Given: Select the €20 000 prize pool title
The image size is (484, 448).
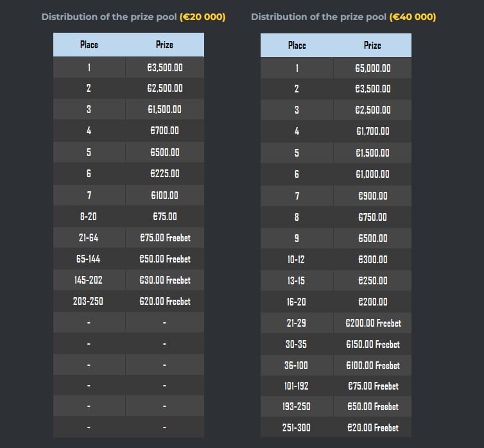Looking at the screenshot, I should point(134,17).
